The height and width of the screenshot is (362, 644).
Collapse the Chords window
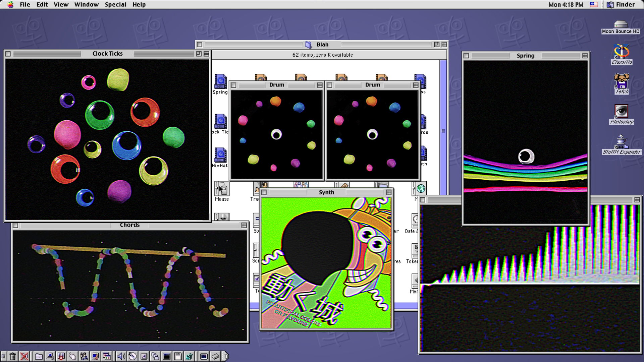tap(244, 225)
